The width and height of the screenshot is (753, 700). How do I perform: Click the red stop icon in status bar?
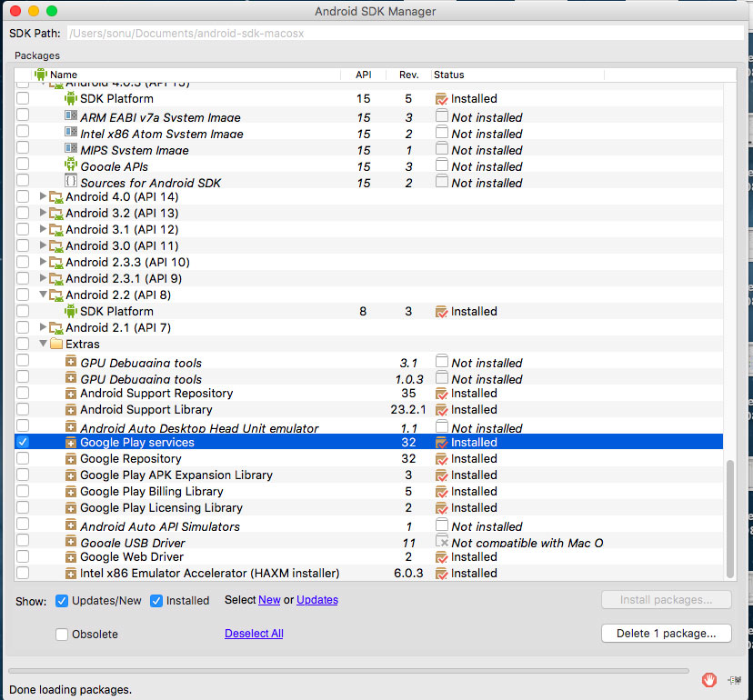click(x=708, y=679)
